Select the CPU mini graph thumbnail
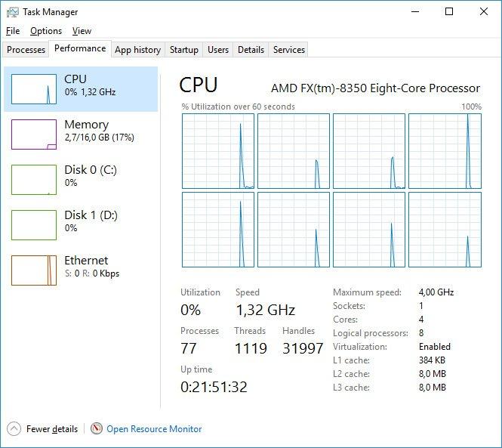The image size is (502, 448). tap(34, 89)
